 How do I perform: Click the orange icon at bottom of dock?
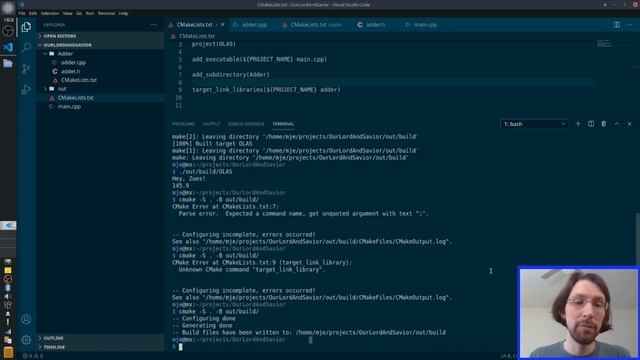8,352
